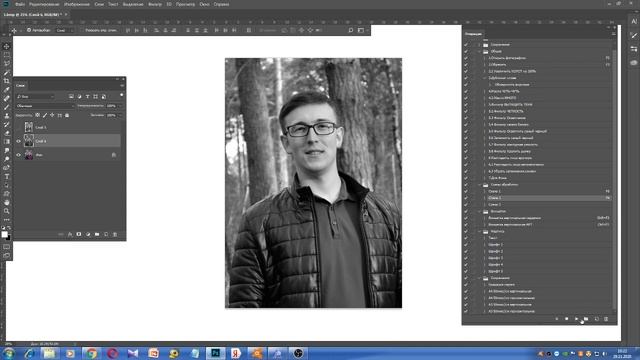
Task: Collapse the Надпись action set
Action: pyautogui.click(x=480, y=231)
